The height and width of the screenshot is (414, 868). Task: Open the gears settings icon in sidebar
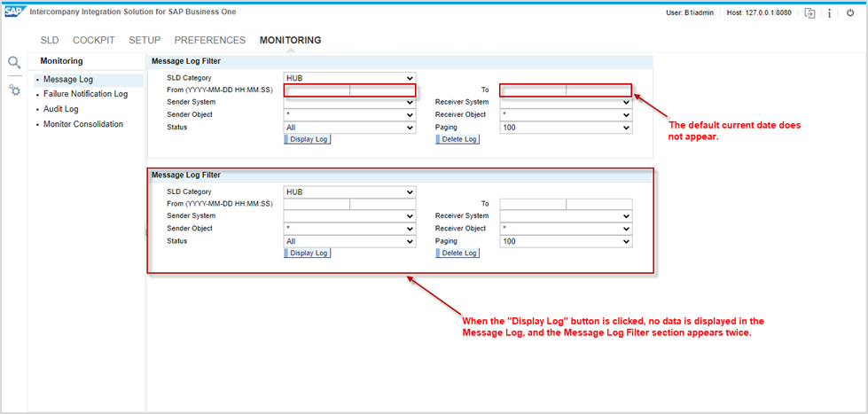pyautogui.click(x=15, y=90)
